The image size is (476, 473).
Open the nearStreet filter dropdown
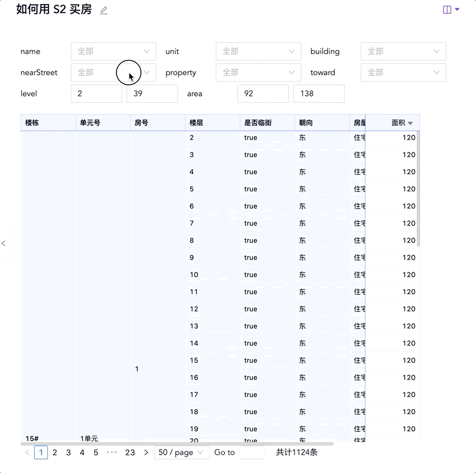pos(114,73)
